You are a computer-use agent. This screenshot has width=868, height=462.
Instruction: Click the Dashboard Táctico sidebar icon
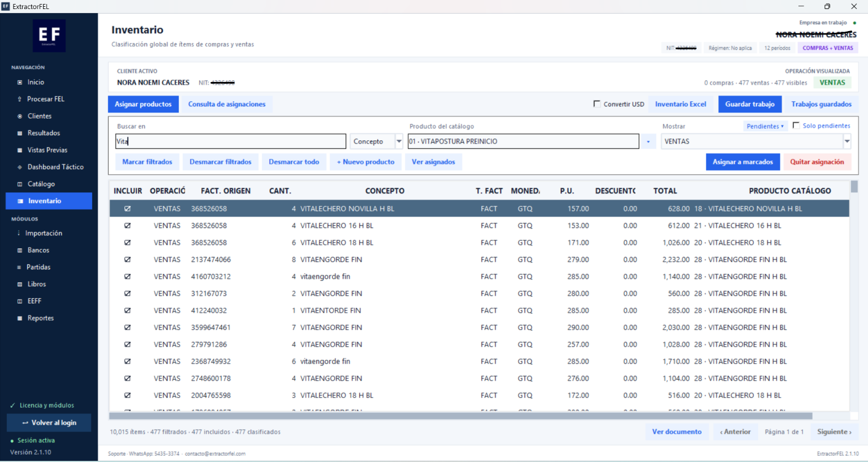pyautogui.click(x=20, y=167)
